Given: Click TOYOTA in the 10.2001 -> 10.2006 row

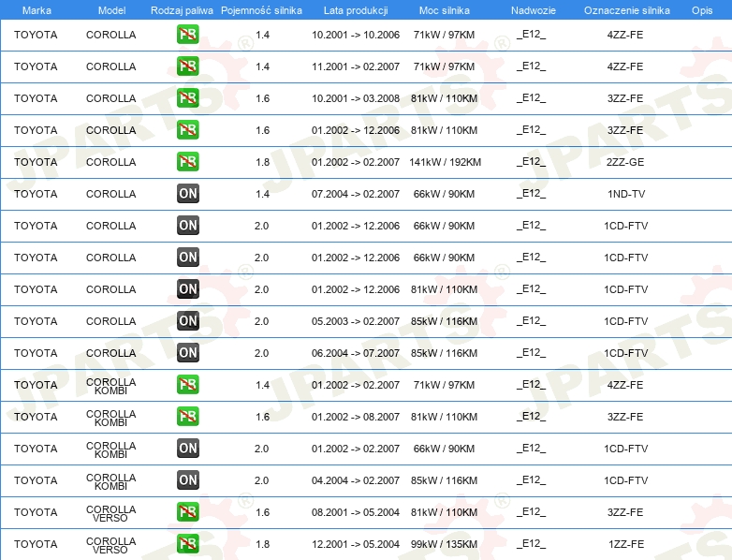Looking at the screenshot, I should (x=36, y=35).
